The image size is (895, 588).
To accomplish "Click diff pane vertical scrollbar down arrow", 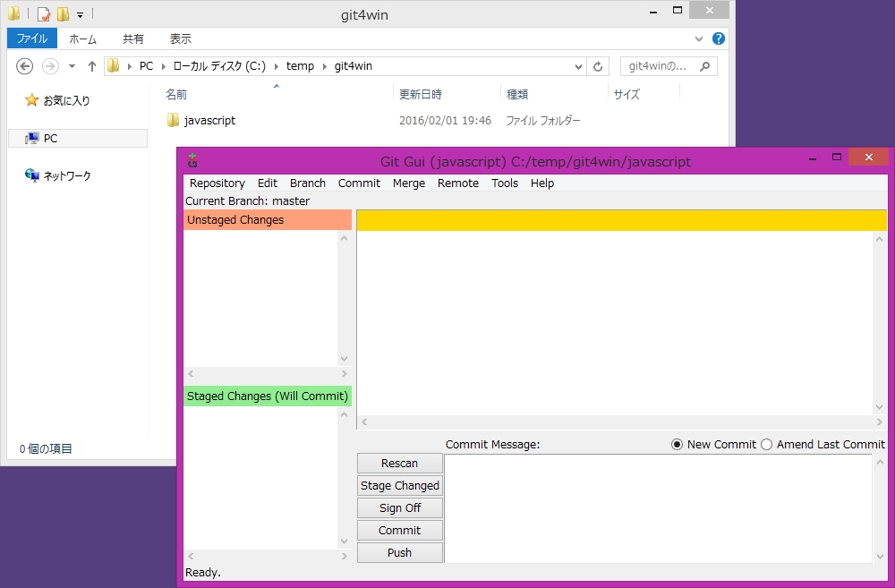I will [x=879, y=407].
